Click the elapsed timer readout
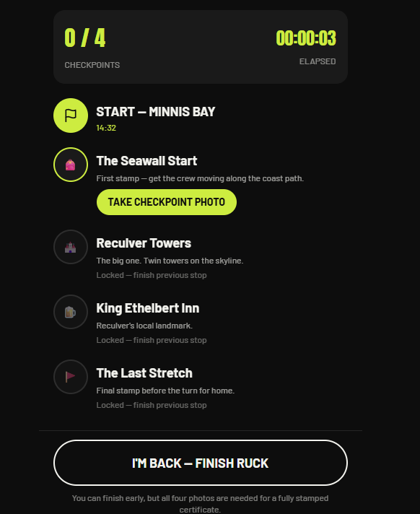Image resolution: width=420 pixels, height=514 pixels. coord(306,38)
